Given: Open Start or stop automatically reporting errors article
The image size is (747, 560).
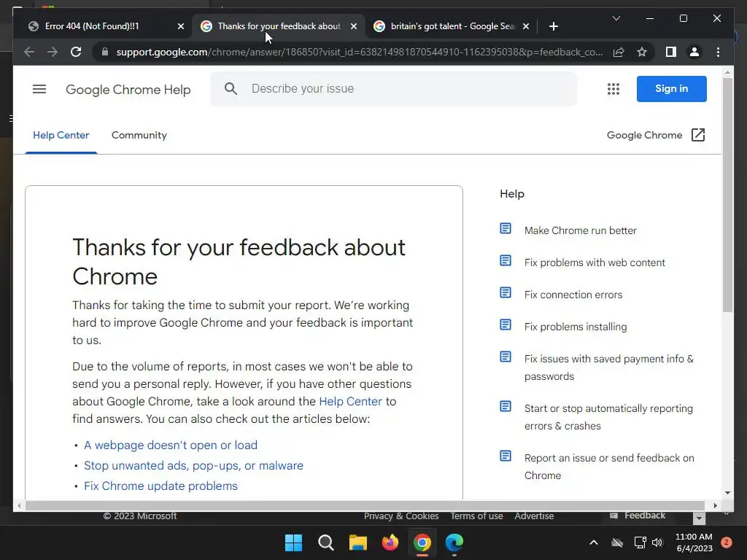Looking at the screenshot, I should point(608,417).
